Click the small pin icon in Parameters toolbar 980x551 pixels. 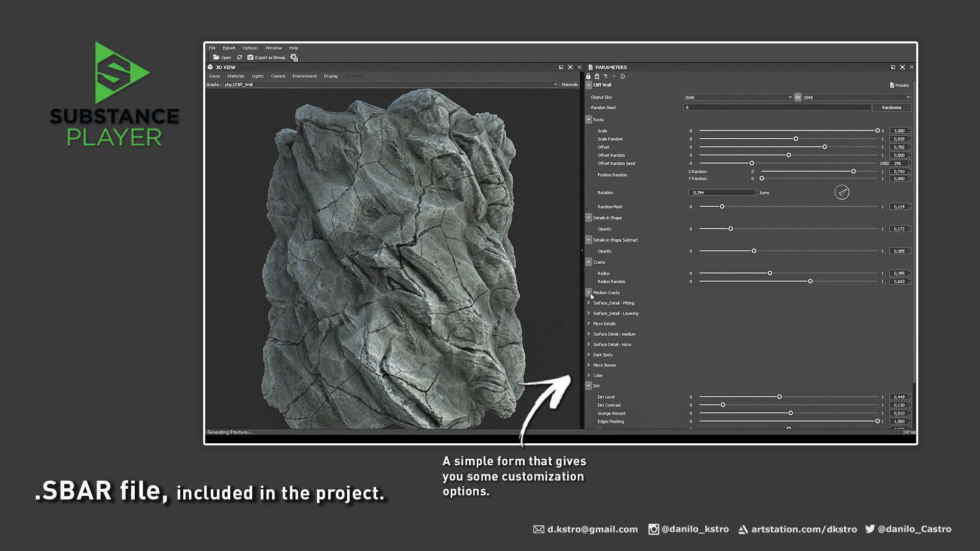tap(614, 77)
